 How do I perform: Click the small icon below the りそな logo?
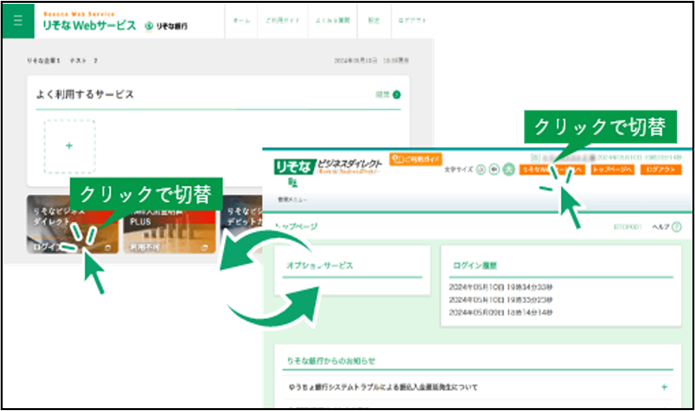coord(293,182)
